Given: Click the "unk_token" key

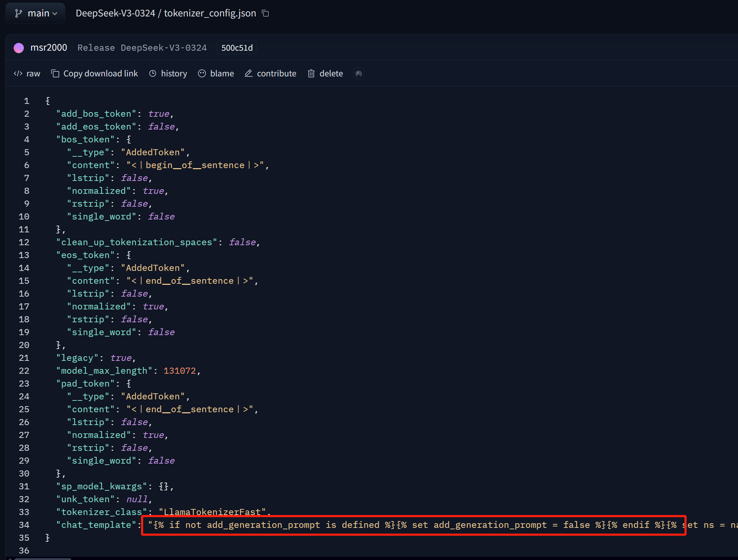Looking at the screenshot, I should [x=86, y=499].
